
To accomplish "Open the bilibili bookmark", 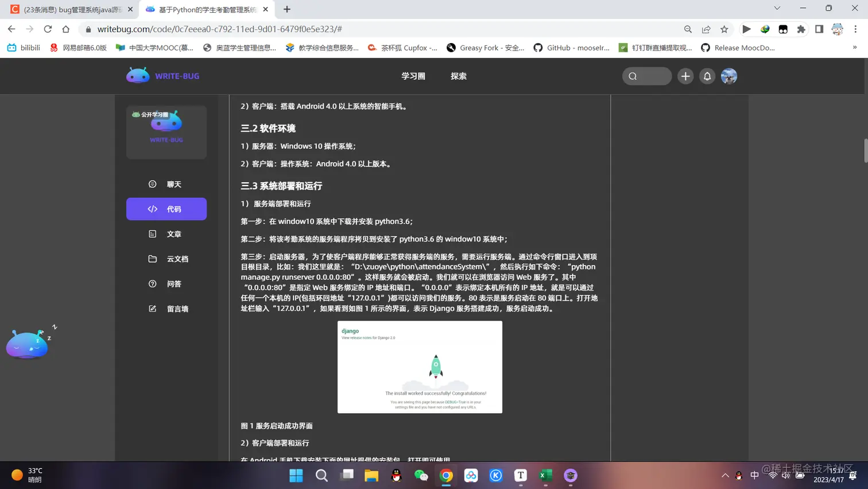I will pos(24,48).
